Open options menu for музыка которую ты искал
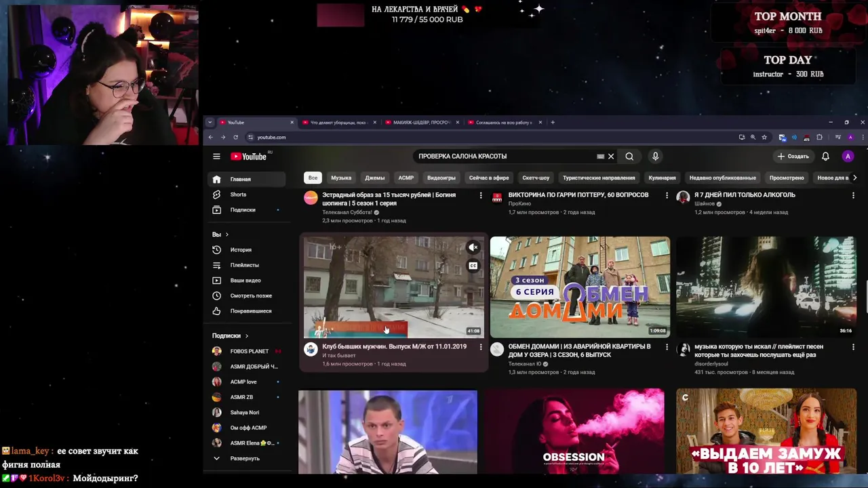The height and width of the screenshot is (488, 868). pos(853,347)
